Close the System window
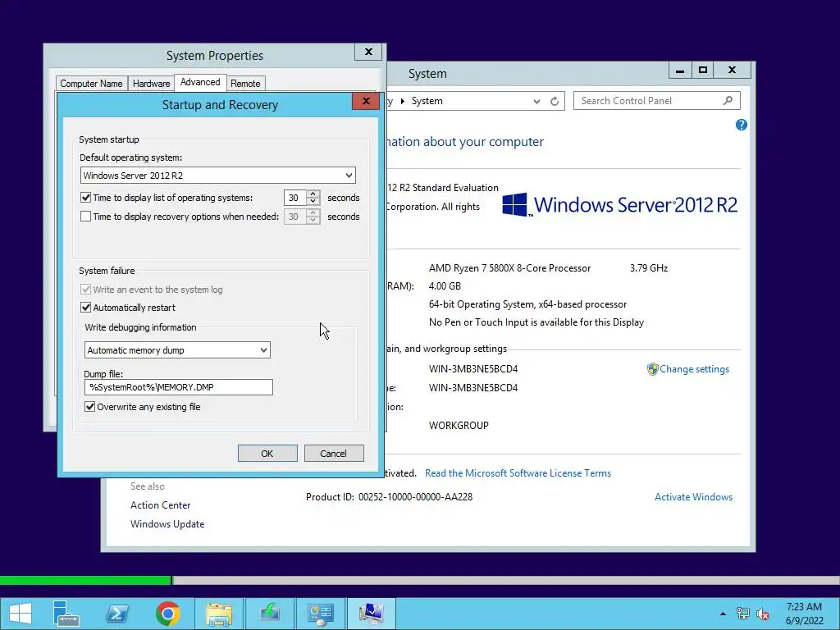This screenshot has height=630, width=840. [x=732, y=71]
